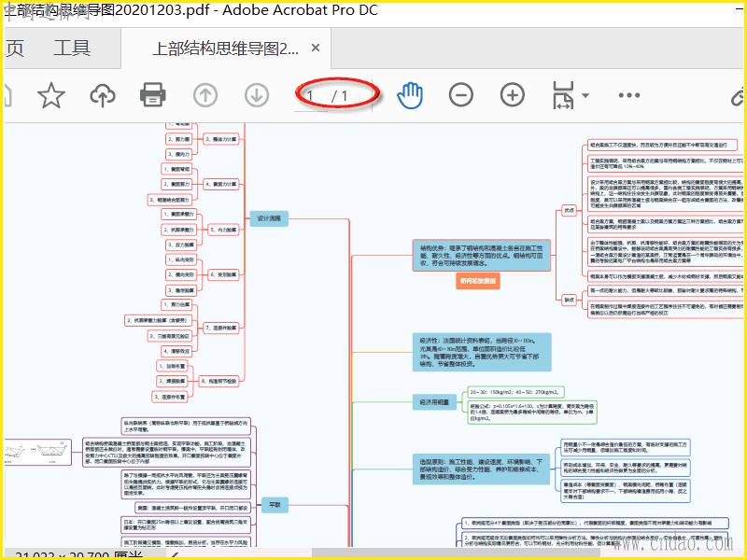The image size is (747, 560).
Task: Open more tools ellipsis menu
Action: tap(628, 95)
